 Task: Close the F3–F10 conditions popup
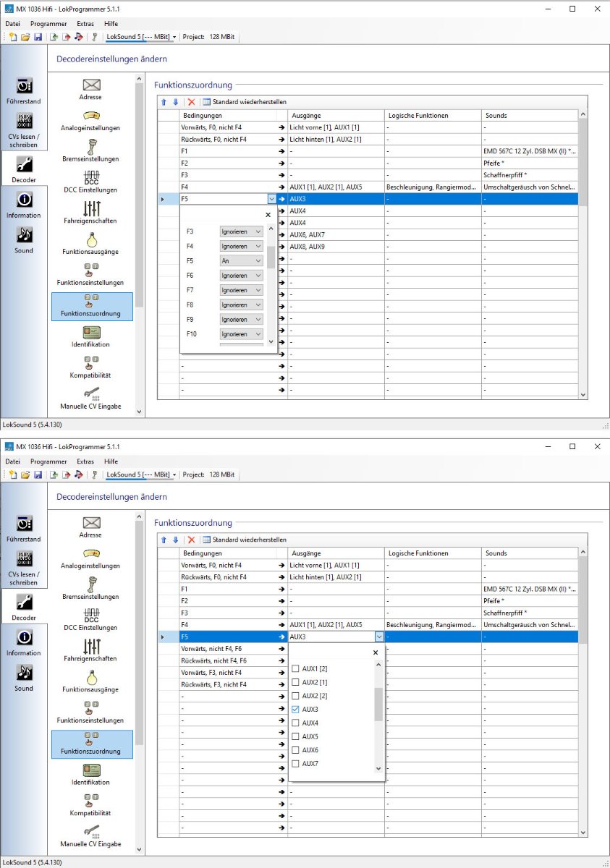(268, 215)
